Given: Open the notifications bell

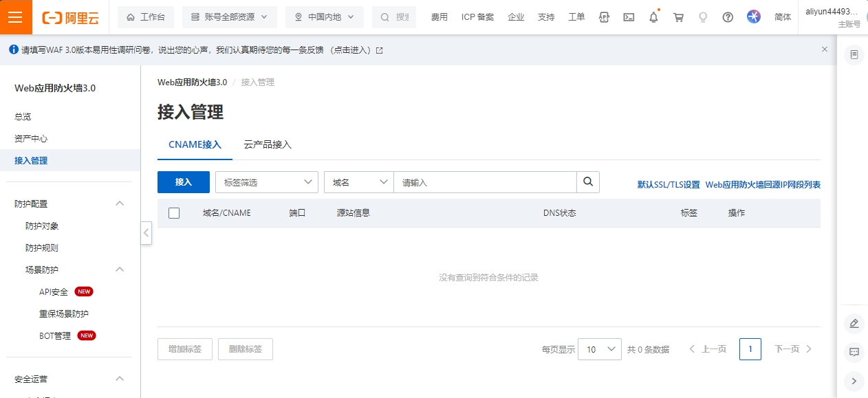Looking at the screenshot, I should coord(653,17).
